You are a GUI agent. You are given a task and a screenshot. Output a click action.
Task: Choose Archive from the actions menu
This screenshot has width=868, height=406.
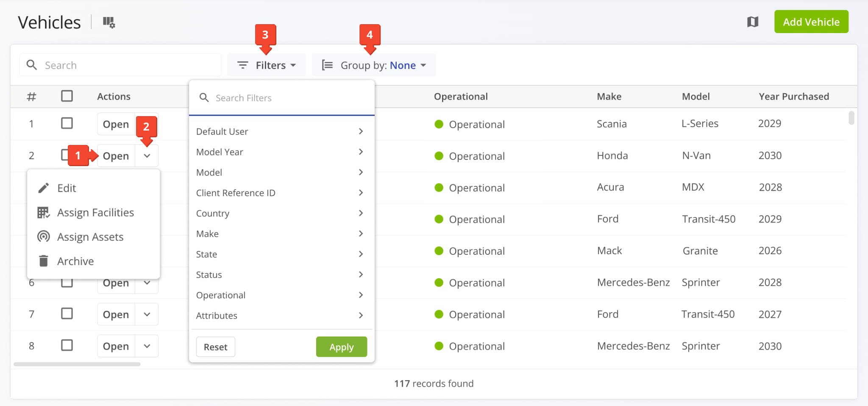click(x=93, y=261)
